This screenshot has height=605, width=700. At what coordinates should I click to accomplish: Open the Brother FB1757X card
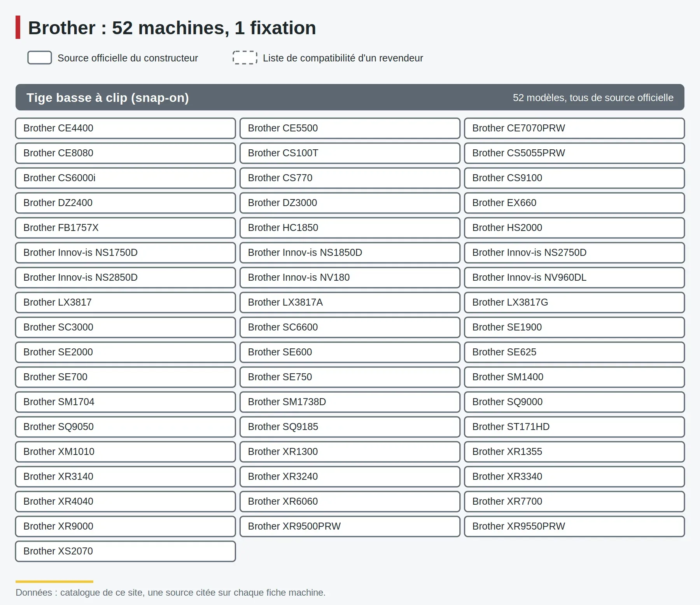(x=125, y=228)
